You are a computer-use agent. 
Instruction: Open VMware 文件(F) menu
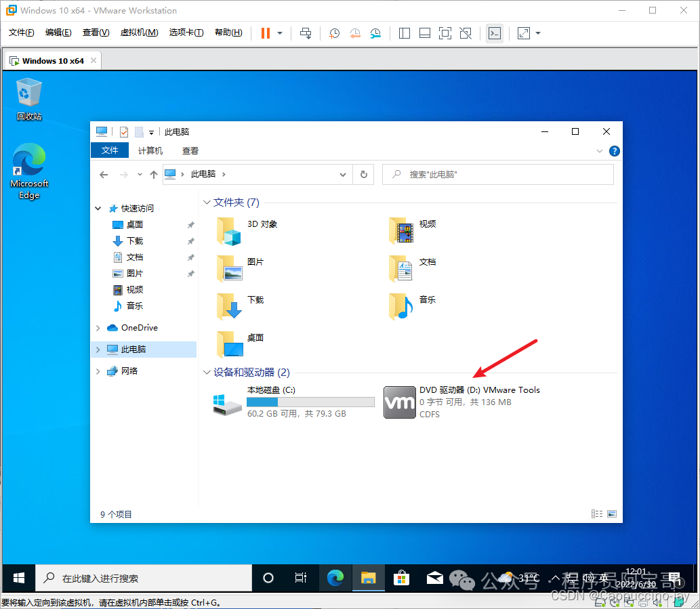pyautogui.click(x=22, y=33)
